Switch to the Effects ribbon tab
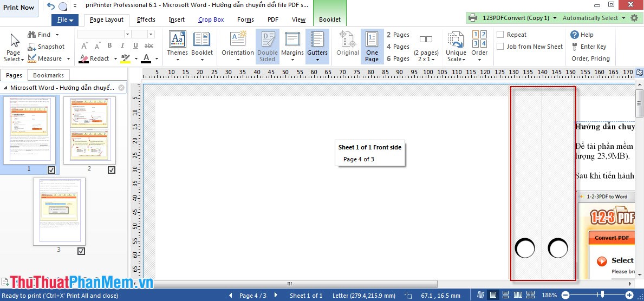Viewport: 644px width, 301px height. (146, 19)
